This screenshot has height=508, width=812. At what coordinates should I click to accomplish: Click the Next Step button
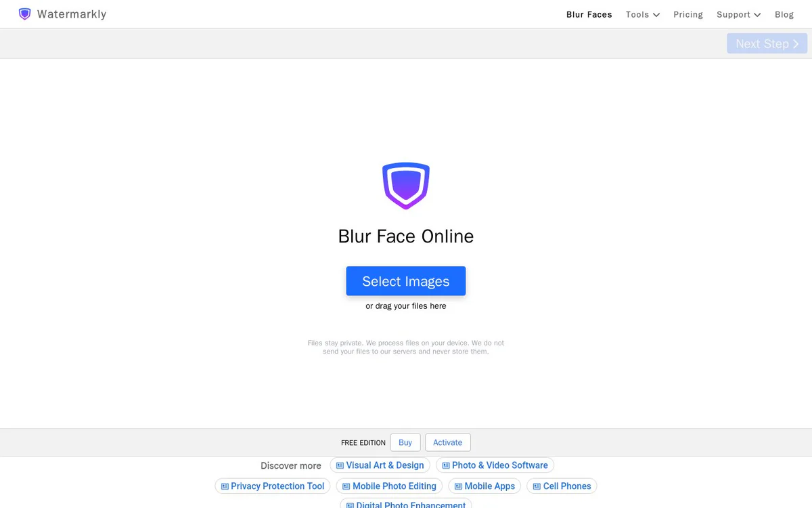[x=767, y=43]
